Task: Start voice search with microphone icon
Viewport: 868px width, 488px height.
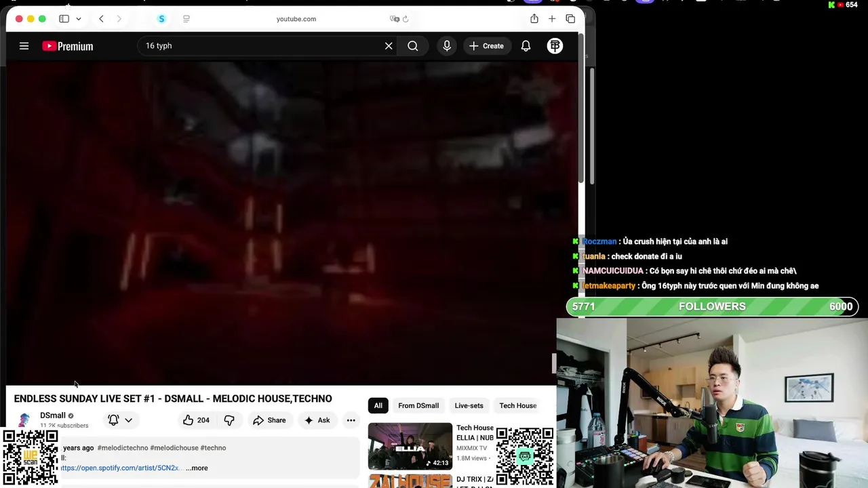Action: [447, 46]
